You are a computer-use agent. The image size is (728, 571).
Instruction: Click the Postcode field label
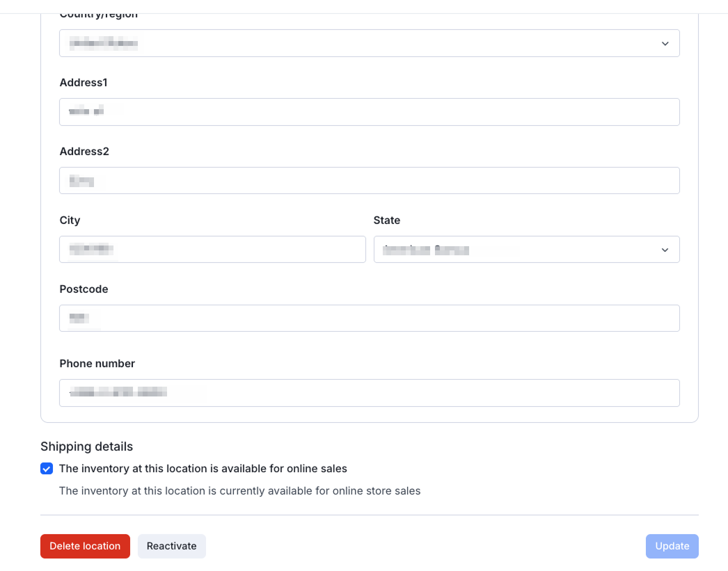(84, 289)
